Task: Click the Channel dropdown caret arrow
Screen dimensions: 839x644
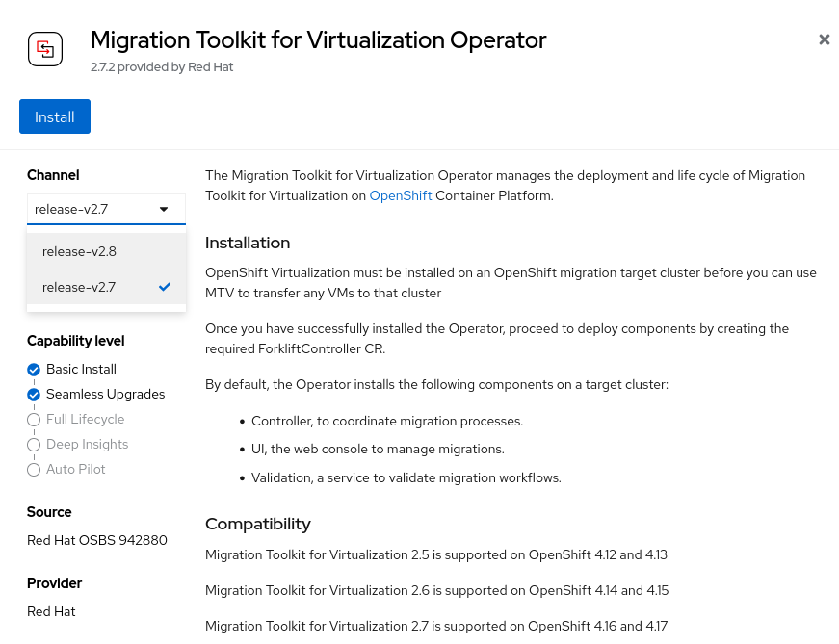Action: coord(164,209)
